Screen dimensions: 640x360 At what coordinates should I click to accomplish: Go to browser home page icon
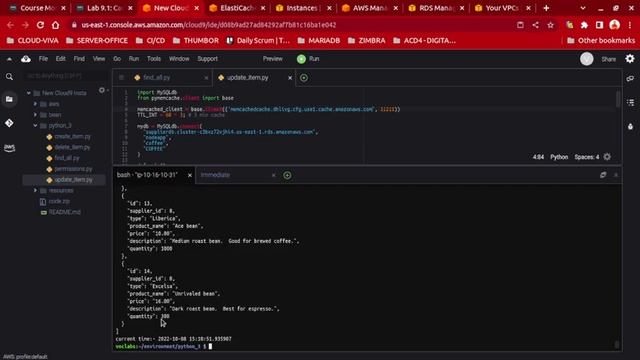(56, 25)
